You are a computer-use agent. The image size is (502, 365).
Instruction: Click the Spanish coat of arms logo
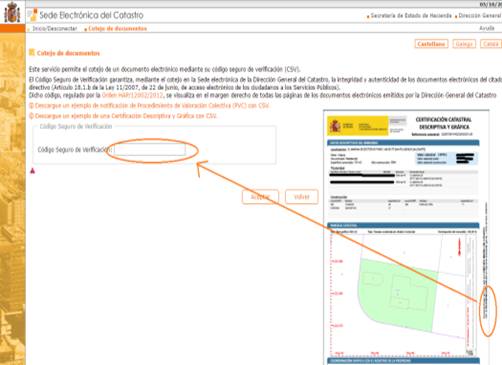(12, 12)
